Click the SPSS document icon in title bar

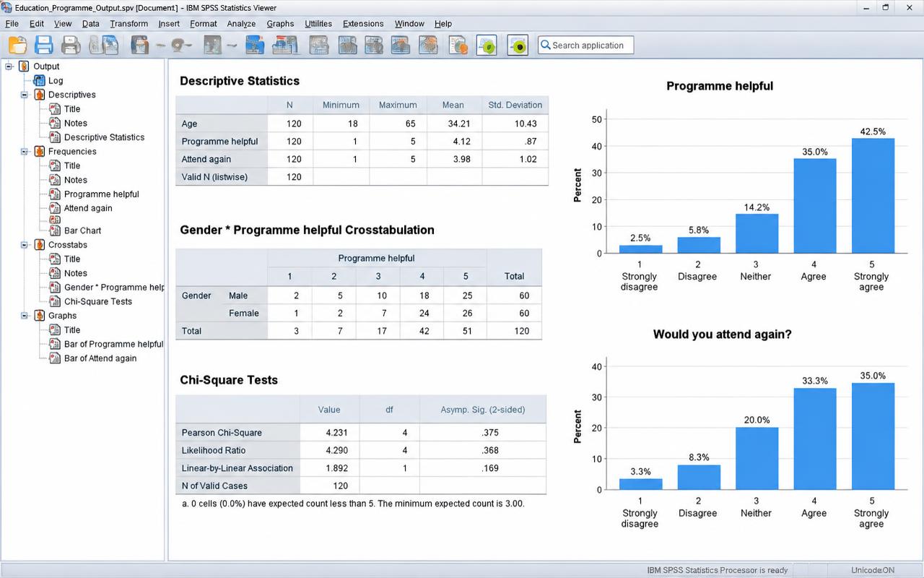click(x=7, y=7)
